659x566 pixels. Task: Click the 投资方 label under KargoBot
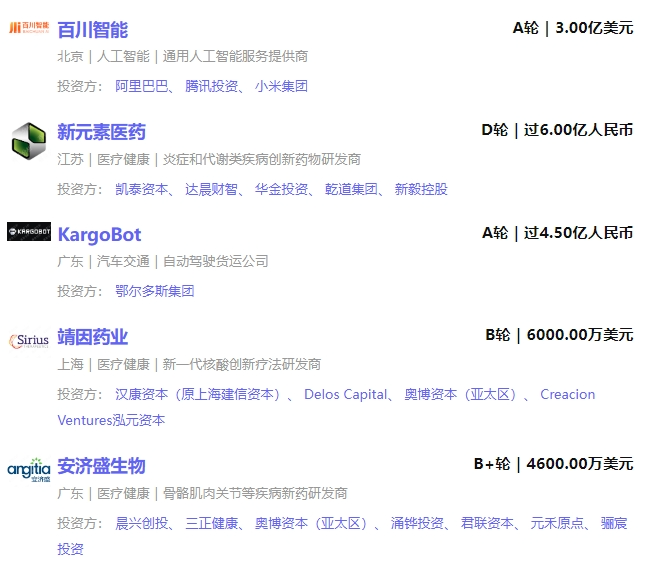click(80, 291)
